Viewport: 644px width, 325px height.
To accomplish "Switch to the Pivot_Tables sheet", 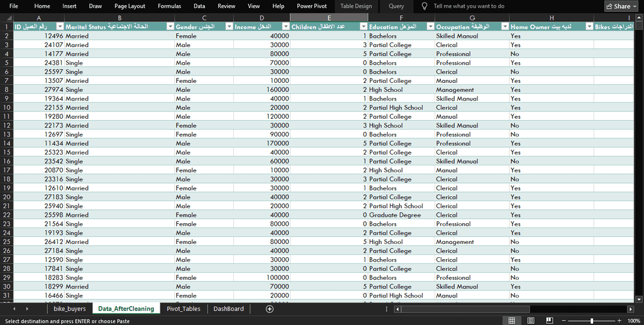I will click(x=183, y=309).
